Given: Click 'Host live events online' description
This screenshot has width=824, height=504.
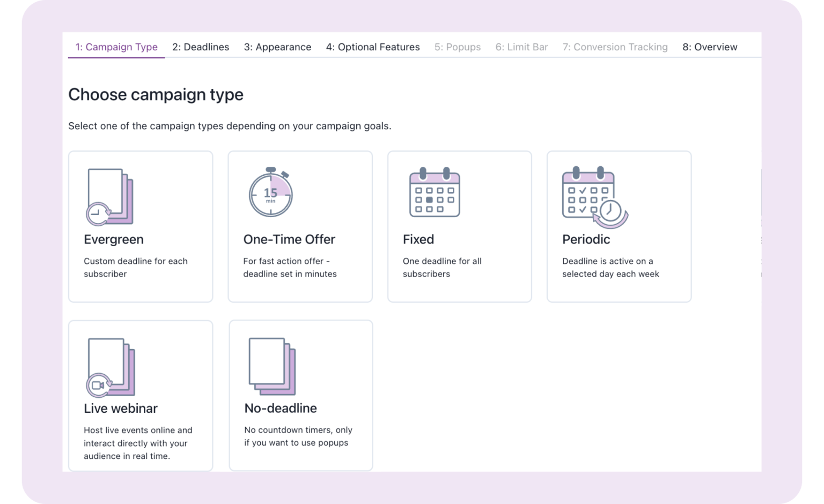Looking at the screenshot, I should [138, 443].
